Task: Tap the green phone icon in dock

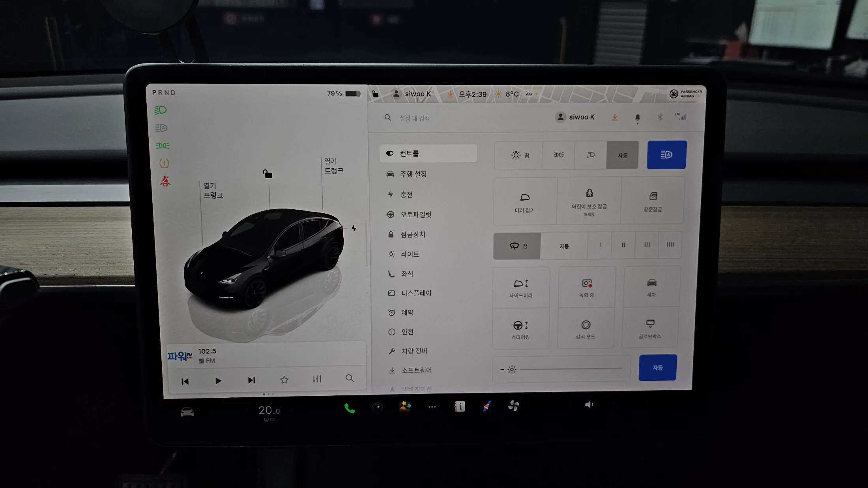Action: 350,408
